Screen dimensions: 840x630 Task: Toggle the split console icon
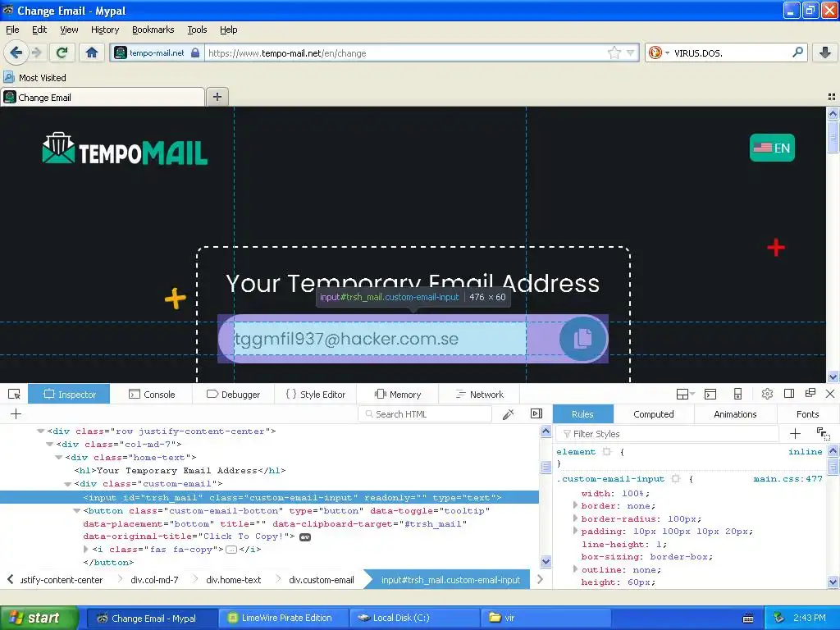pos(710,395)
